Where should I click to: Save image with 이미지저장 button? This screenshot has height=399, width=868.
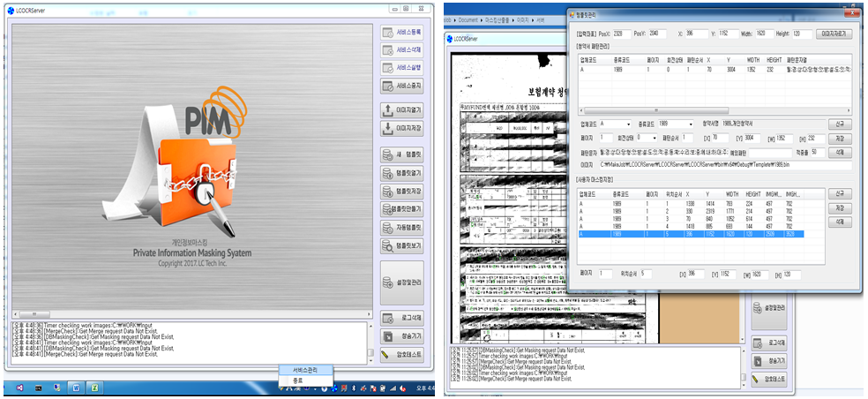(x=402, y=128)
